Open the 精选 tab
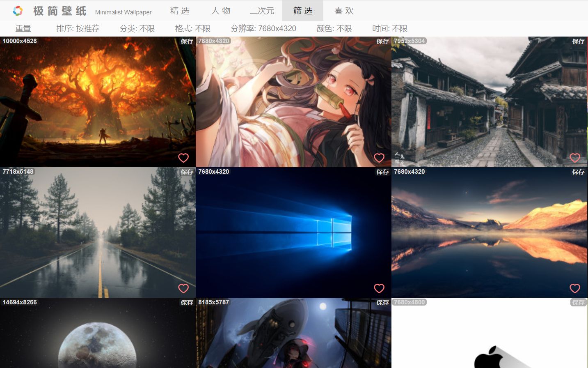 (180, 11)
